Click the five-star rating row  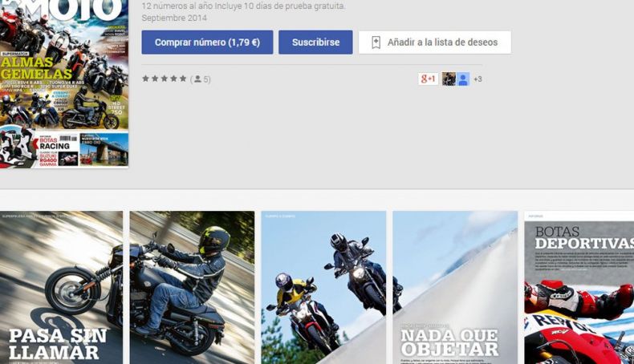pos(165,79)
